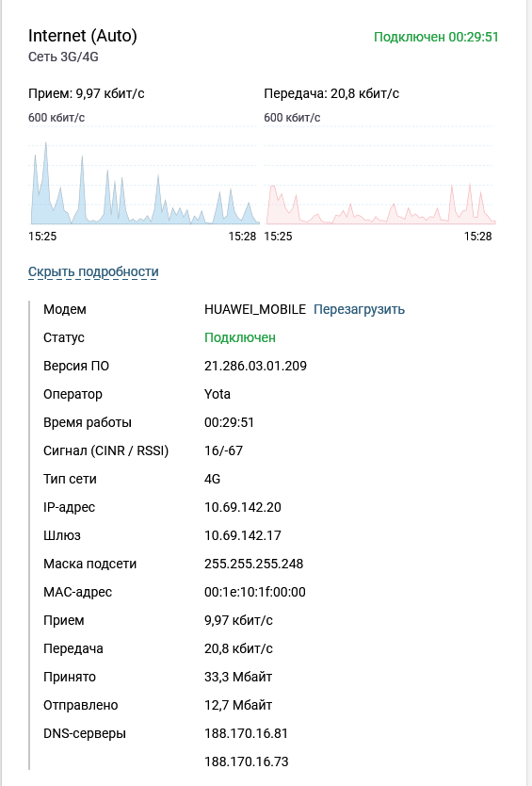Viewport: 532px width, 786px height.
Task: Click the operator value Yota
Action: click(x=218, y=394)
